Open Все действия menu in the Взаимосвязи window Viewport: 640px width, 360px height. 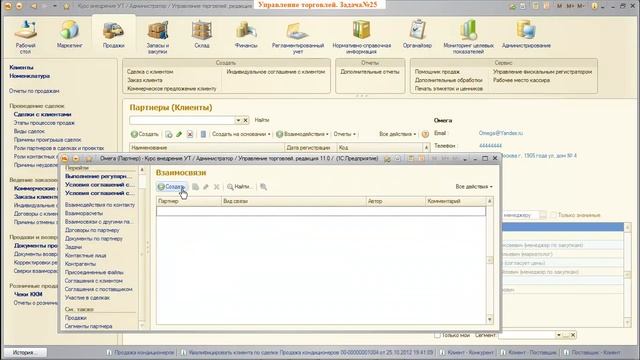[x=474, y=187]
